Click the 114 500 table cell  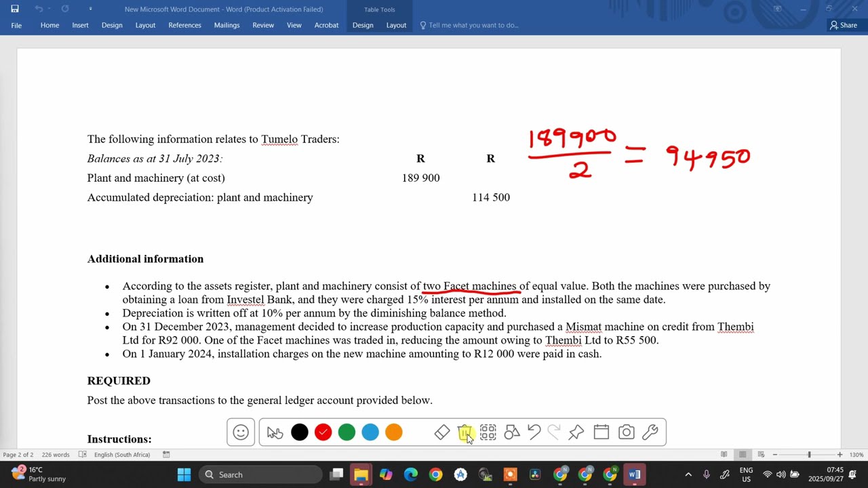(491, 197)
